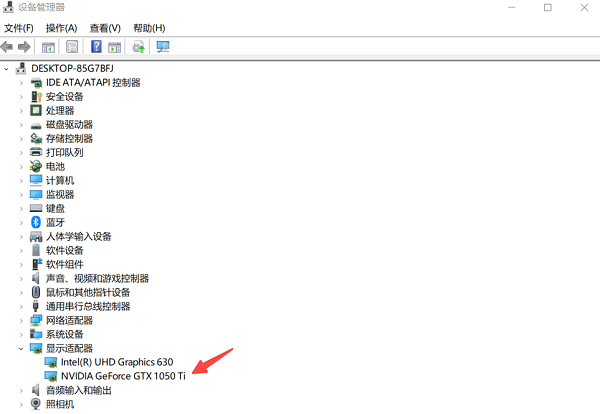Click the Back arrow in the toolbar
Screen dimensions: 600x414
pyautogui.click(x=8, y=46)
